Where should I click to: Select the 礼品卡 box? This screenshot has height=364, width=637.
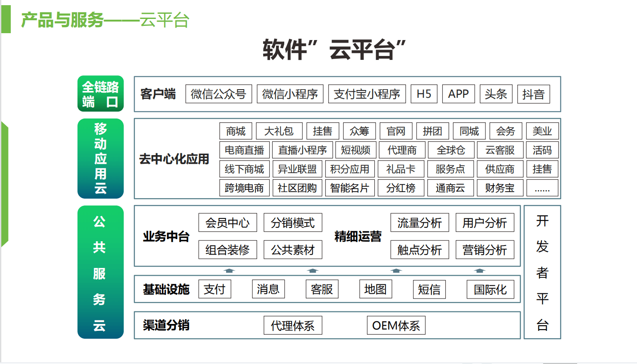coord(401,169)
